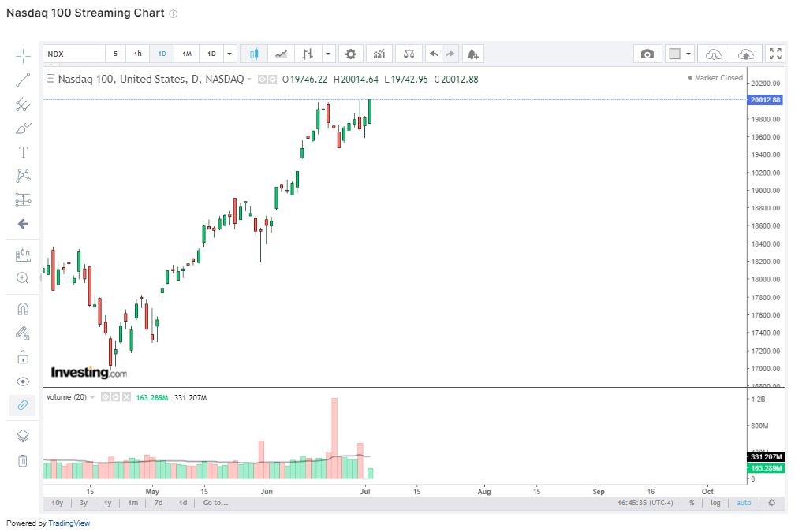The width and height of the screenshot is (806, 532).
Task: Select the 1y date range
Action: [108, 503]
